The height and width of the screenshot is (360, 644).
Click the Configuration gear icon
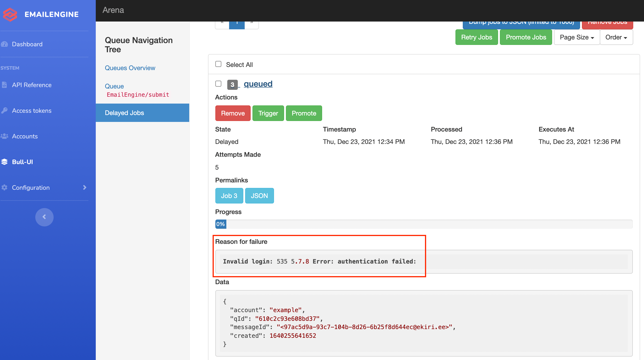pos(5,187)
